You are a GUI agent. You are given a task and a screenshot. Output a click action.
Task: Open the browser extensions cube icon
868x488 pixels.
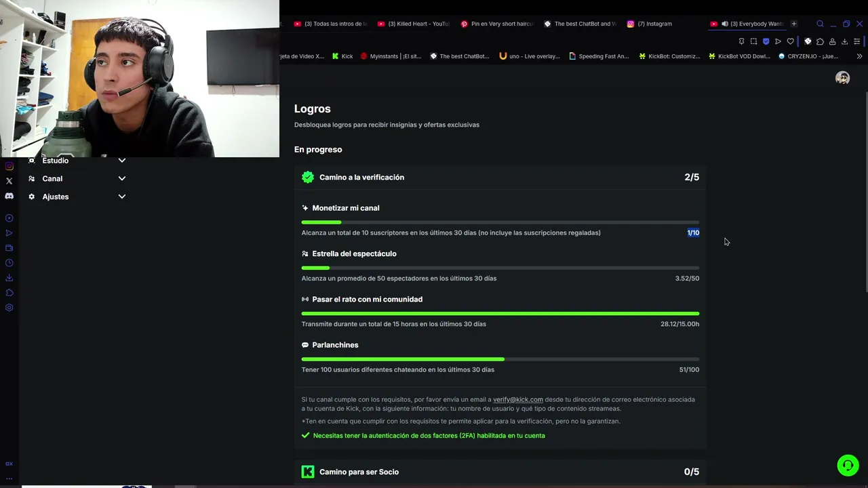coord(820,41)
